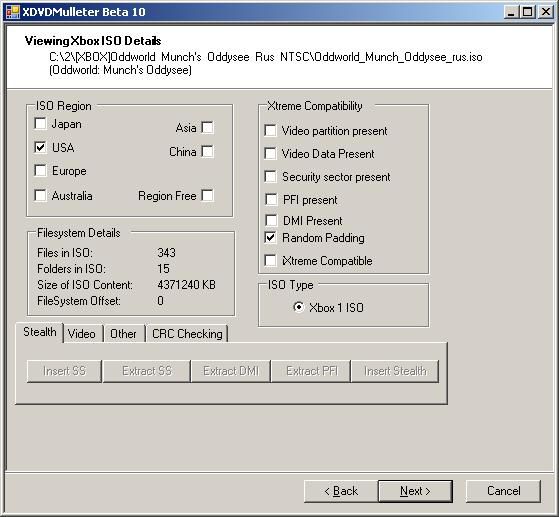The image size is (559, 517).
Task: Click the files count value 343
Action: tap(166, 252)
